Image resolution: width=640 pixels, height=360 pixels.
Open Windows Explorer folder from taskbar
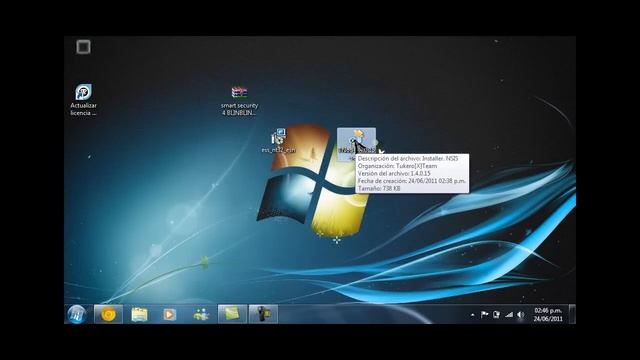139,314
